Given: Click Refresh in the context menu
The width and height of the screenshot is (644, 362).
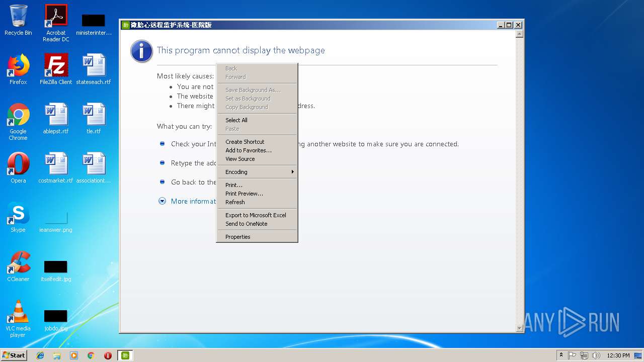Looking at the screenshot, I should (257, 202).
